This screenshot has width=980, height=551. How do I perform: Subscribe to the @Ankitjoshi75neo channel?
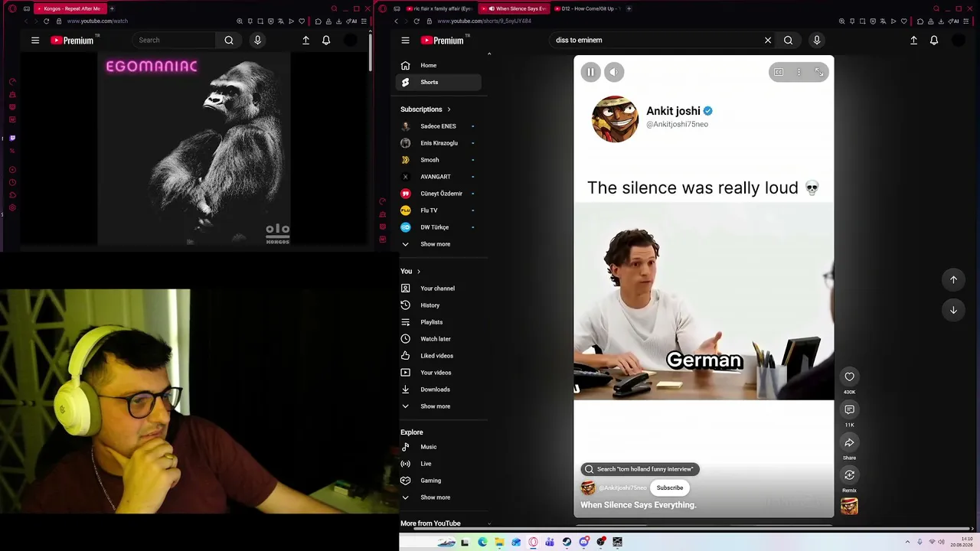point(670,487)
